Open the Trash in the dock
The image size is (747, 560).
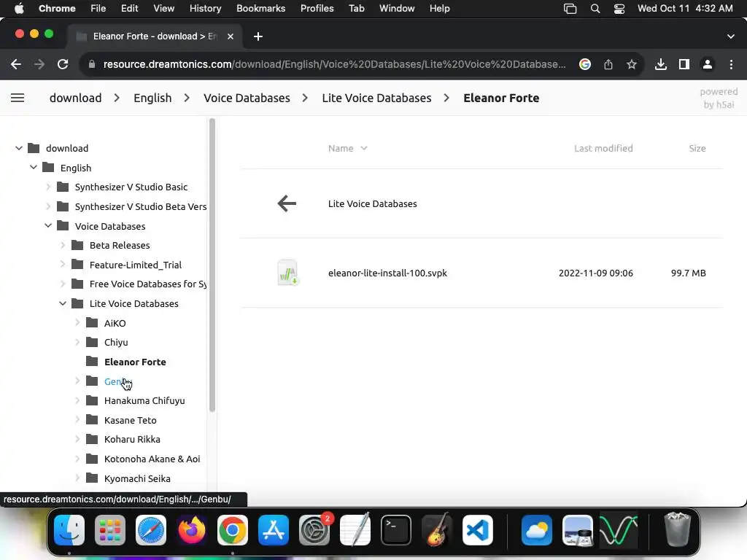point(677,529)
